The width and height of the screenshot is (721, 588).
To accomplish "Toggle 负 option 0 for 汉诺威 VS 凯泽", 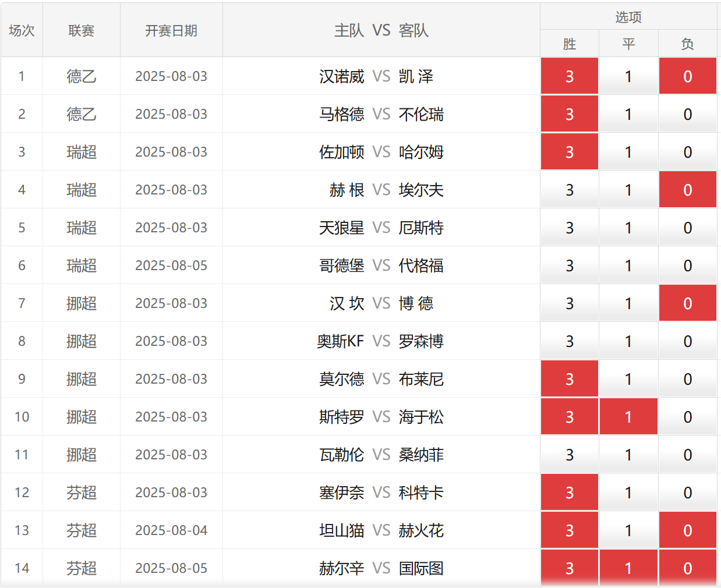I will (688, 76).
